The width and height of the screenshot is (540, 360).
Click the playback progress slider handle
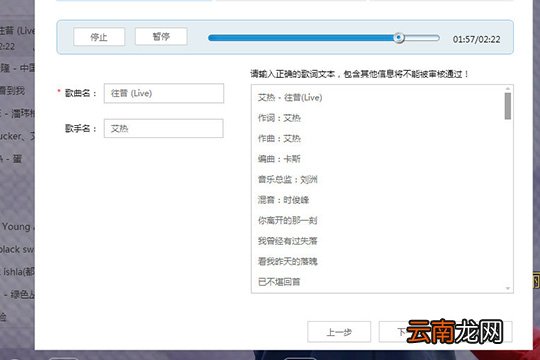click(399, 38)
